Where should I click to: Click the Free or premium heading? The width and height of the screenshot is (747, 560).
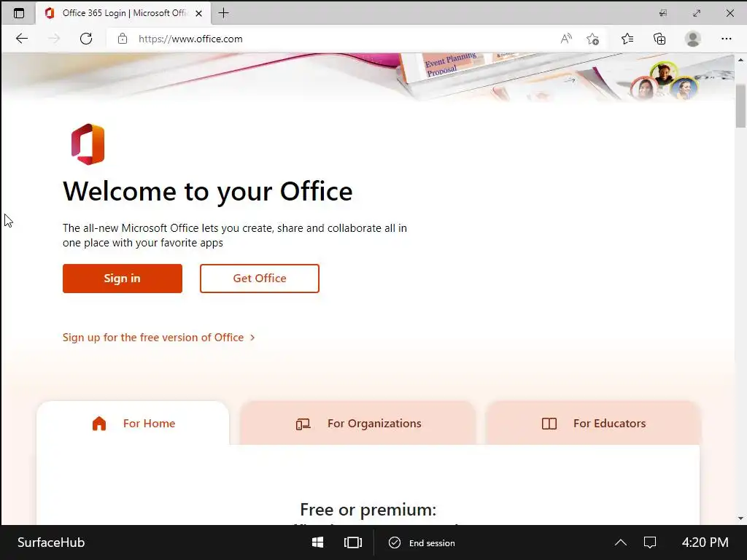tap(368, 510)
